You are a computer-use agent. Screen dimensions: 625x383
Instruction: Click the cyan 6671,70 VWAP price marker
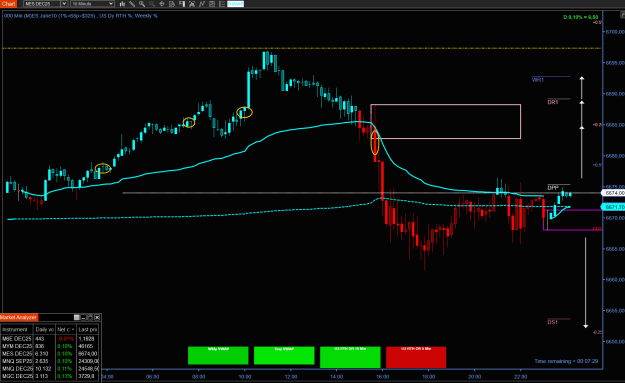tap(613, 207)
